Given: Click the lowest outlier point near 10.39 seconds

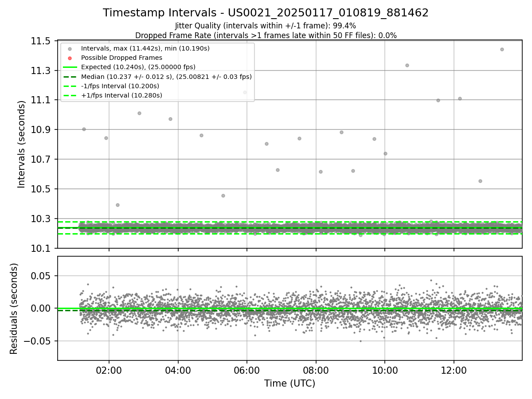Looking at the screenshot, I should click(117, 205).
